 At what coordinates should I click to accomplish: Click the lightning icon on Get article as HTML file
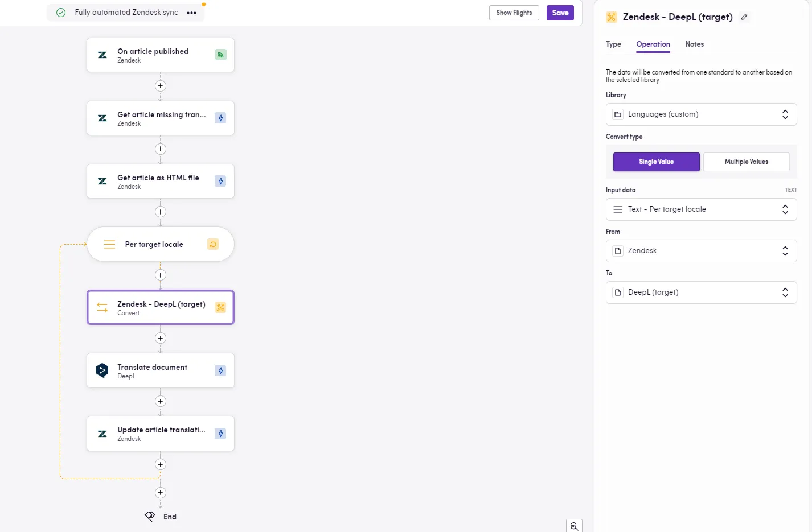click(220, 181)
